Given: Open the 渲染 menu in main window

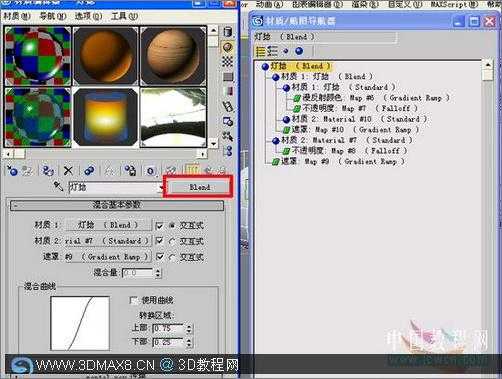Looking at the screenshot, I should [x=365, y=4].
